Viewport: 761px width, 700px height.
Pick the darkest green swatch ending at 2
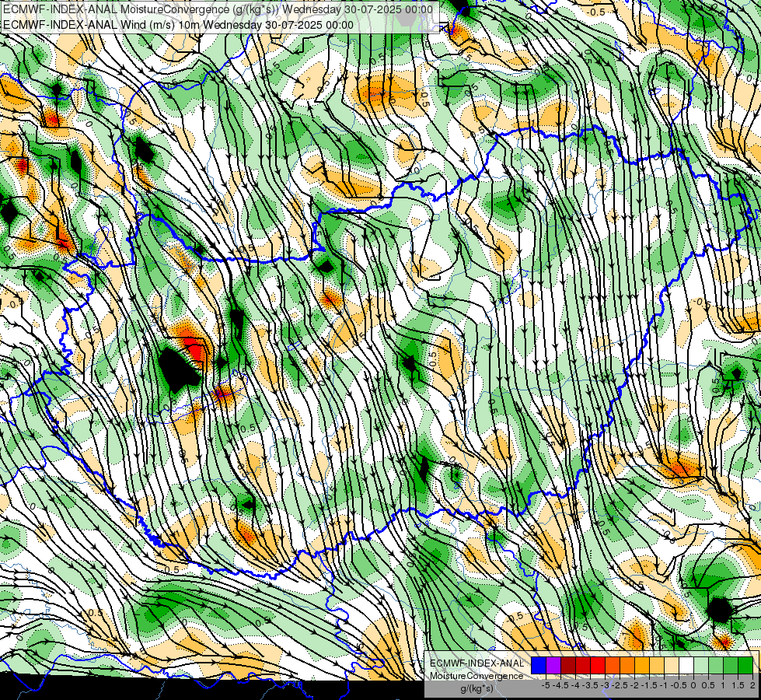point(745,665)
